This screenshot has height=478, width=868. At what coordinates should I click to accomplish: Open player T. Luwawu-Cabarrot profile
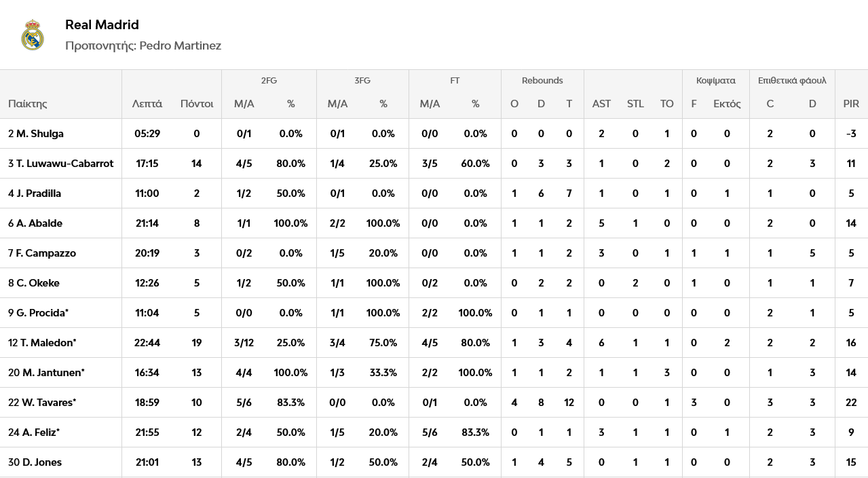pos(61,164)
